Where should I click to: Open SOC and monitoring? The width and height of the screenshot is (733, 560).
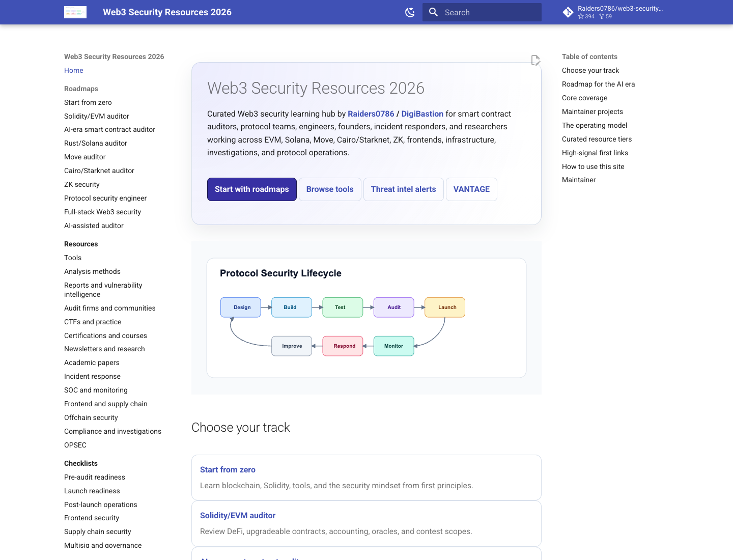96,390
